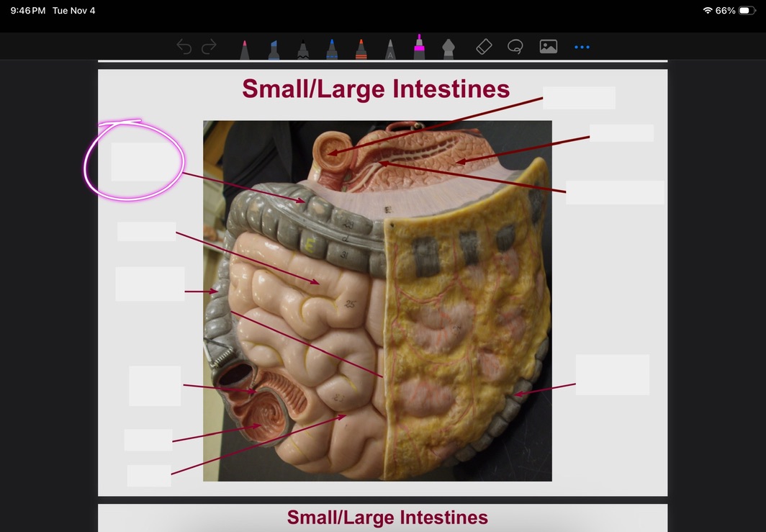Activate the eraser tool
This screenshot has width=766, height=532.
pos(484,47)
